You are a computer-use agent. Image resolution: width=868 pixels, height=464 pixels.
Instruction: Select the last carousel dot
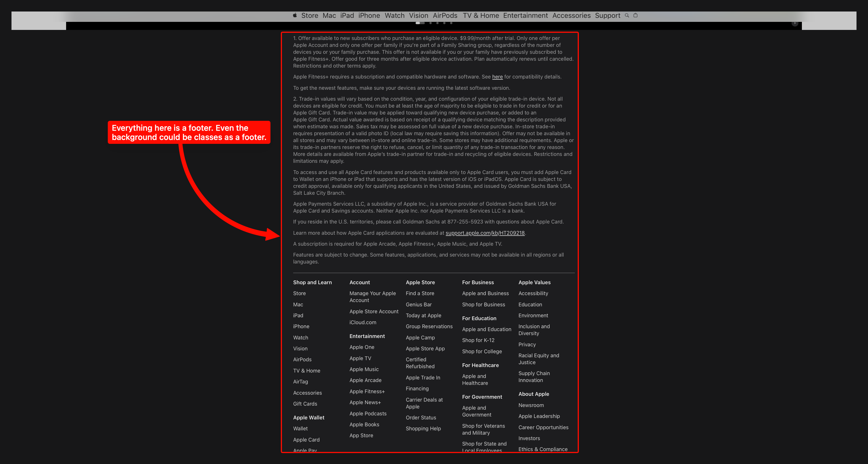(451, 23)
